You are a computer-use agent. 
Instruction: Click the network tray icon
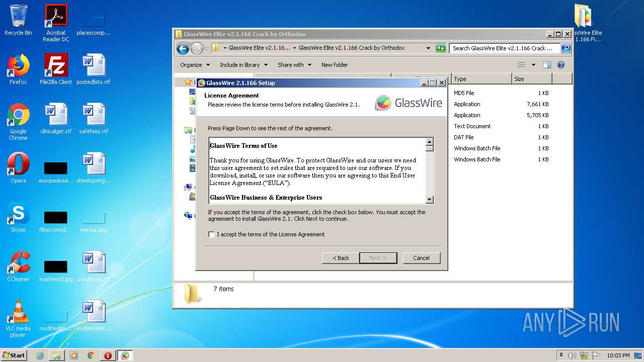[x=584, y=355]
